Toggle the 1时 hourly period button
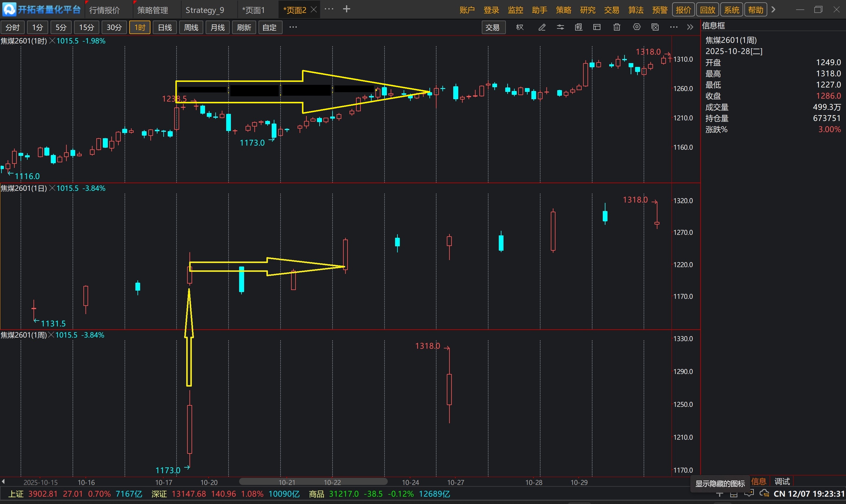 pos(140,27)
